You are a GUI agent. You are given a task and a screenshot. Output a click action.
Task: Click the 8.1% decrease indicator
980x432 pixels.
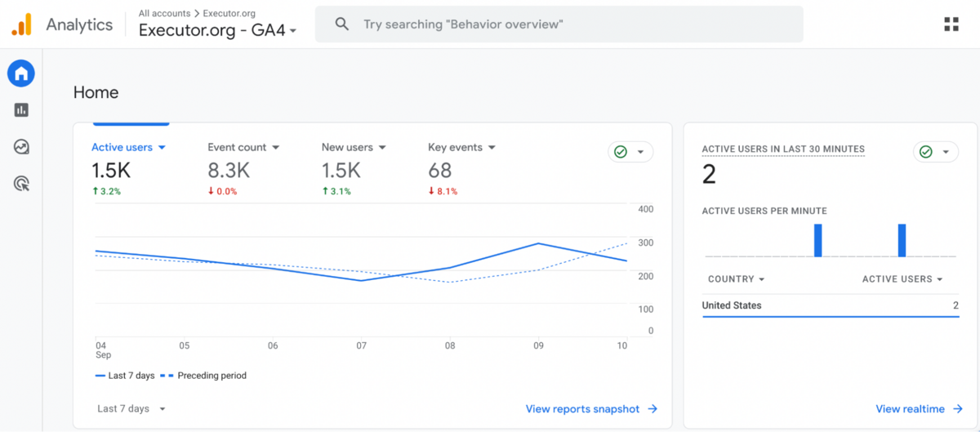coord(443,191)
